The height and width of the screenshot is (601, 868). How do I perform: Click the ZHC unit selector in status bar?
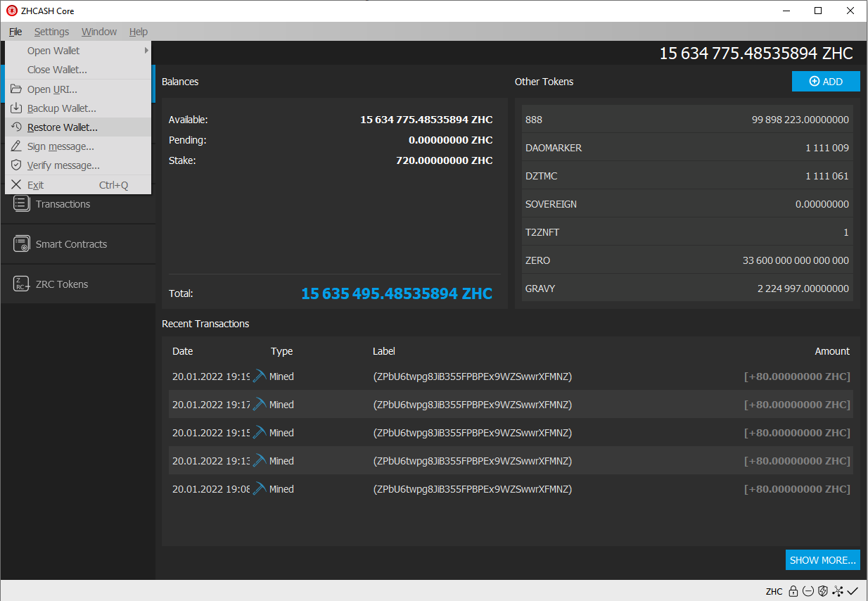(774, 591)
